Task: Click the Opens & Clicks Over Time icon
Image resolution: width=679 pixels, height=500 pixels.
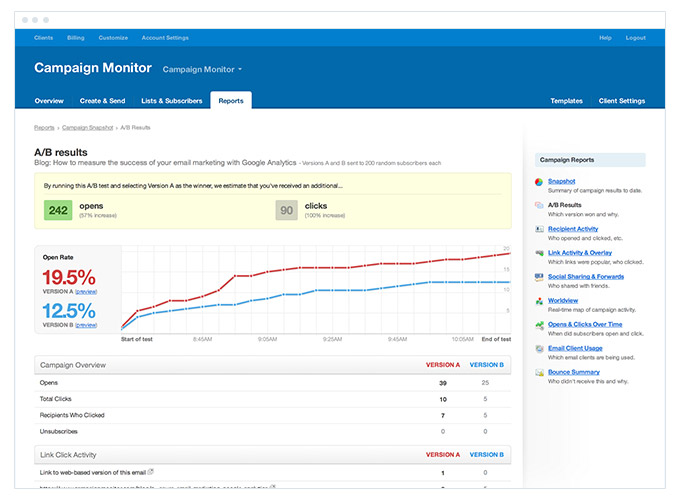Action: (x=539, y=325)
